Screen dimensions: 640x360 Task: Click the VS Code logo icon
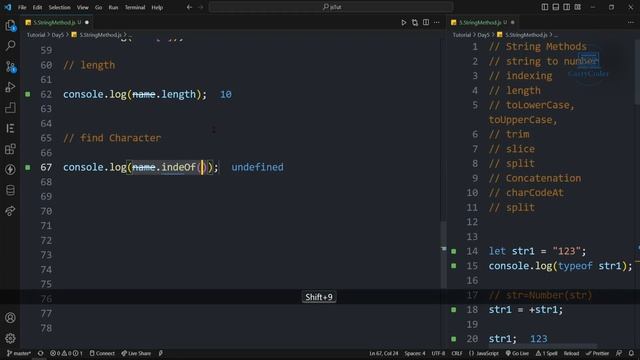coord(8,7)
